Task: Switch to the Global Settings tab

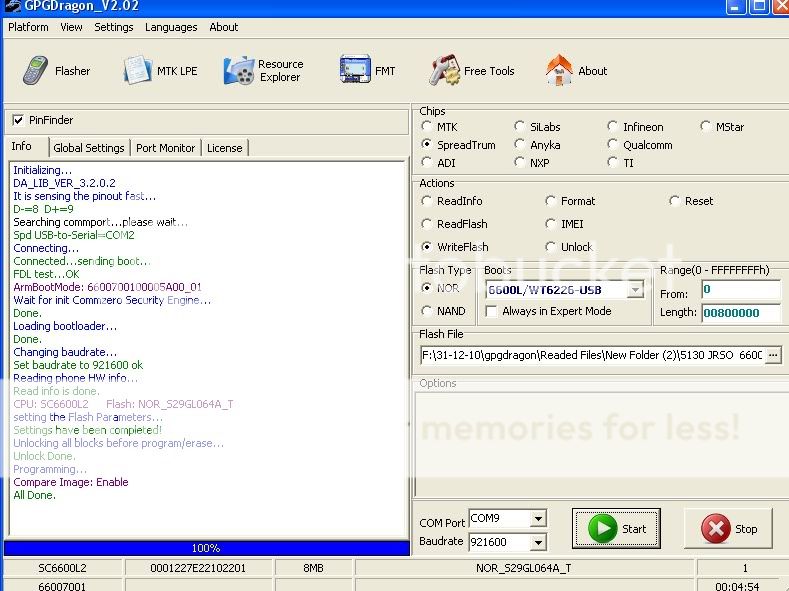Action: click(x=89, y=148)
